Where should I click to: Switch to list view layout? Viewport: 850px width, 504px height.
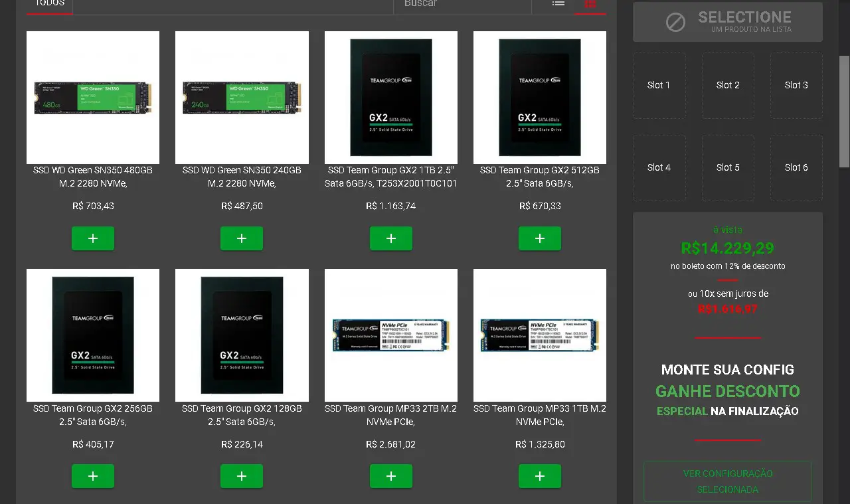(558, 4)
